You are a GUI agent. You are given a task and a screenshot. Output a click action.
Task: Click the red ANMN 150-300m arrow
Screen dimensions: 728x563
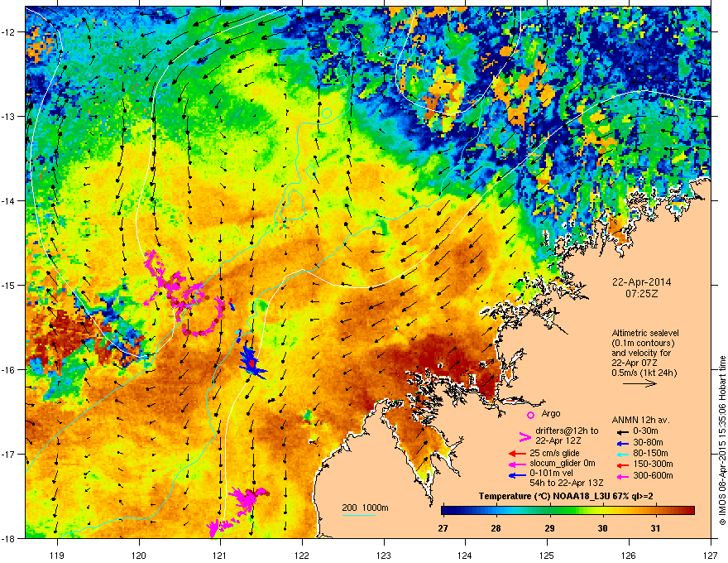[x=621, y=464]
